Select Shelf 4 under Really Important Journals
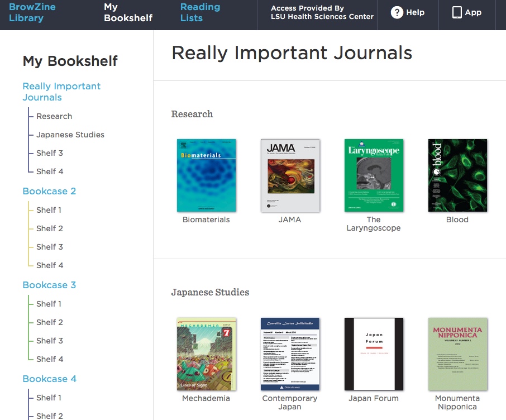 tap(50, 171)
